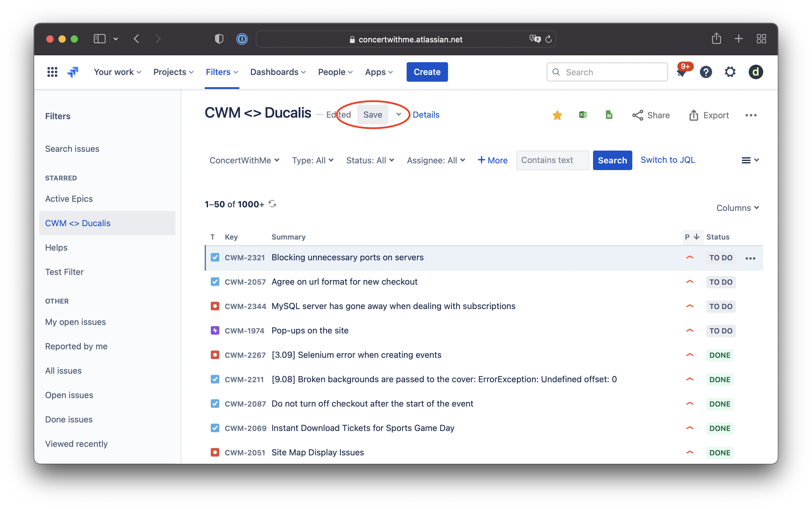Click the task checkbox for CWM-2321
Viewport: 812px width, 509px height.
pyautogui.click(x=215, y=258)
